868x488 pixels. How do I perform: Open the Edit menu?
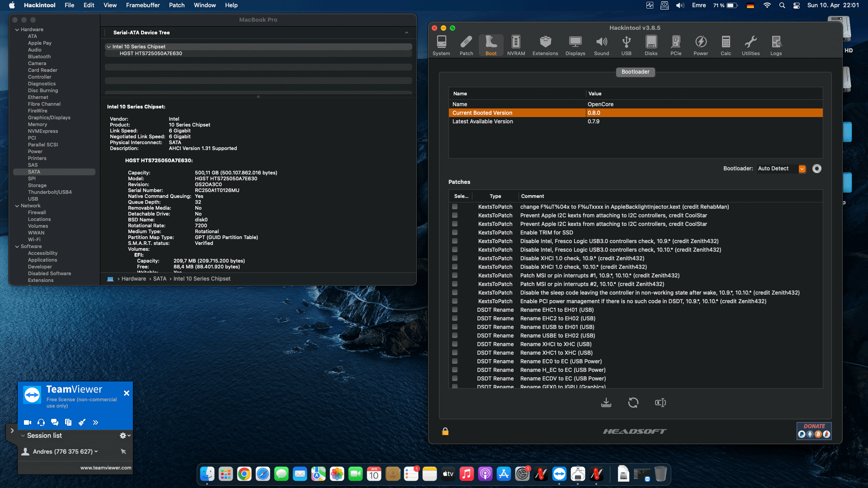pyautogui.click(x=89, y=5)
